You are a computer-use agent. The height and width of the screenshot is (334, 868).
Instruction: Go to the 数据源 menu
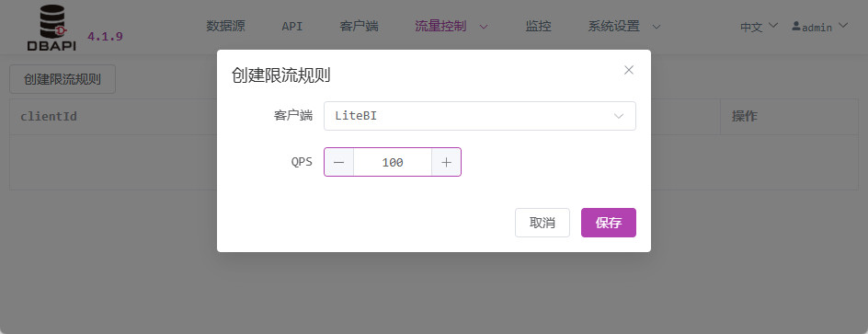click(225, 26)
